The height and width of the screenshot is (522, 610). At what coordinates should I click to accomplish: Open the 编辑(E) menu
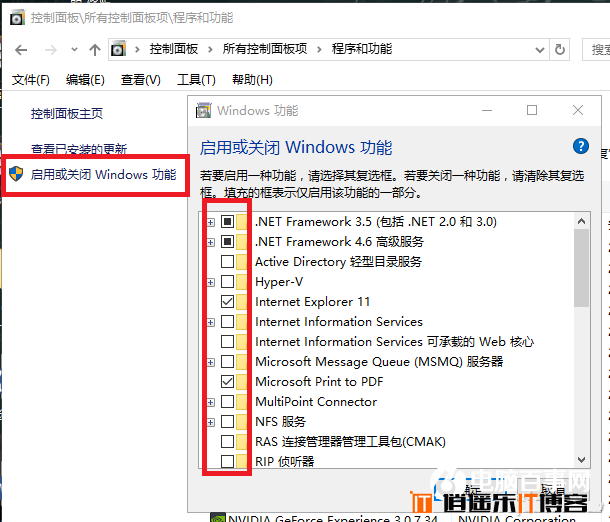pyautogui.click(x=85, y=80)
